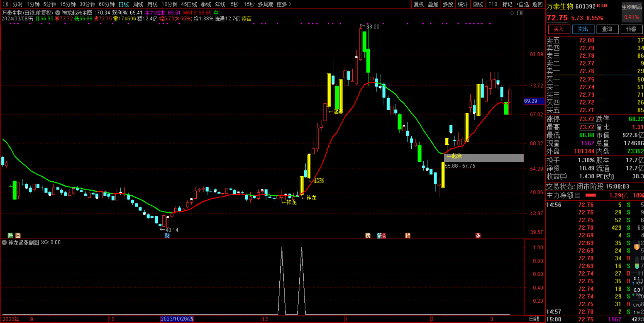
Task: Click the 港 event marker
Action: coord(384,235)
